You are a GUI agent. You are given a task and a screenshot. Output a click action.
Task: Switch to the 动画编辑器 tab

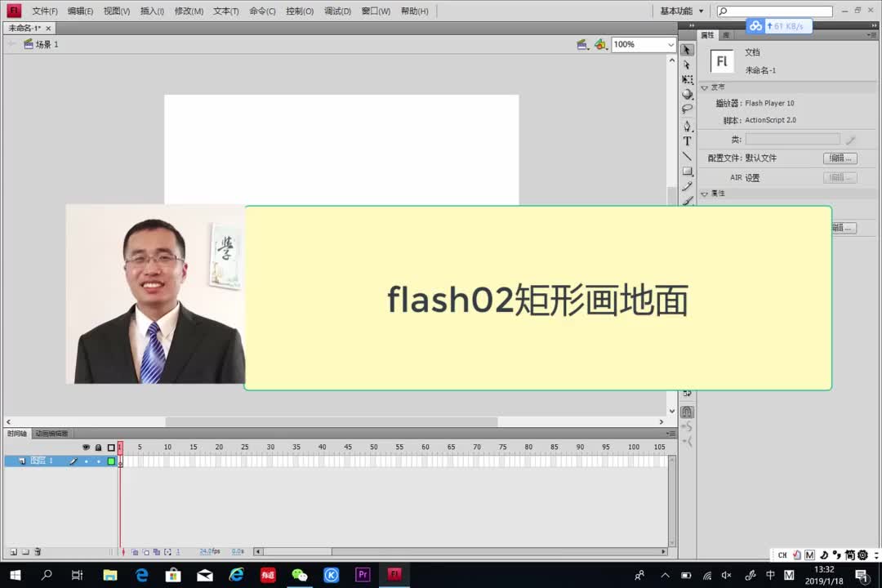pos(51,433)
